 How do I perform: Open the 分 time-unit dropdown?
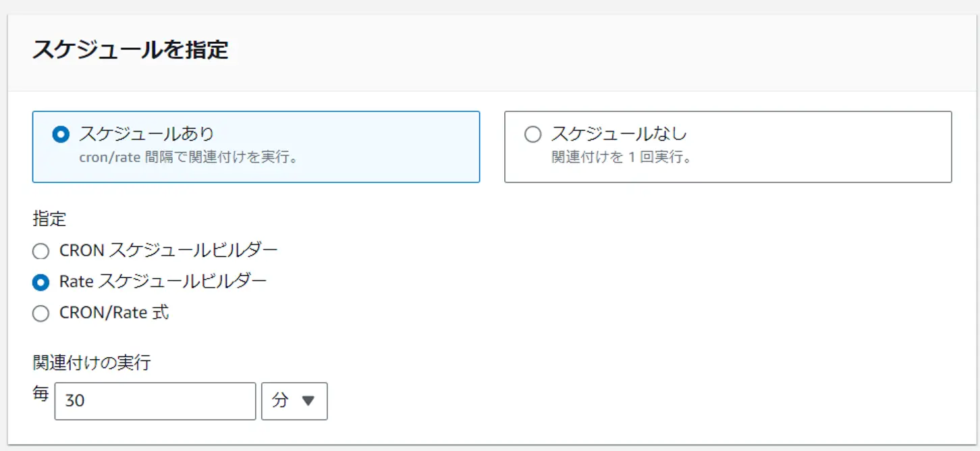[x=294, y=401]
